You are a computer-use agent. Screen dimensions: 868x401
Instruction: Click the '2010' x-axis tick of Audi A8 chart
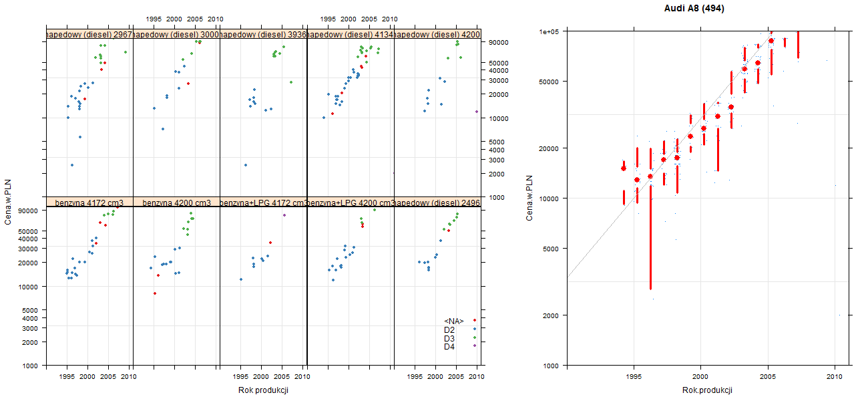click(835, 377)
